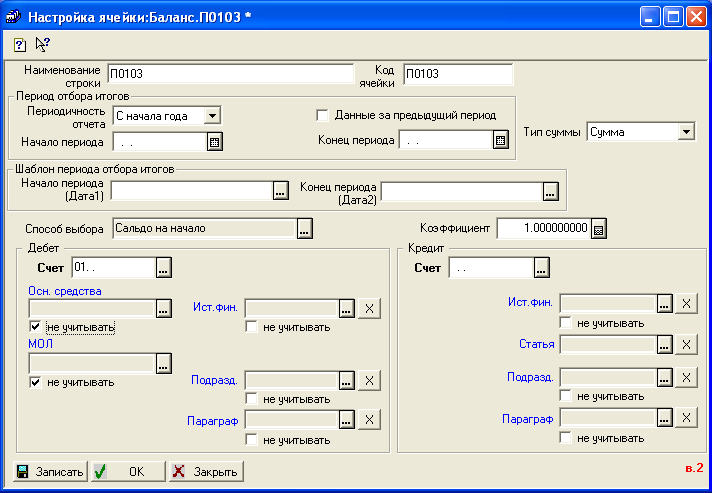The height and width of the screenshot is (493, 712).
Task: Browse template for Конец периода (Дата2)
Action: pos(550,191)
